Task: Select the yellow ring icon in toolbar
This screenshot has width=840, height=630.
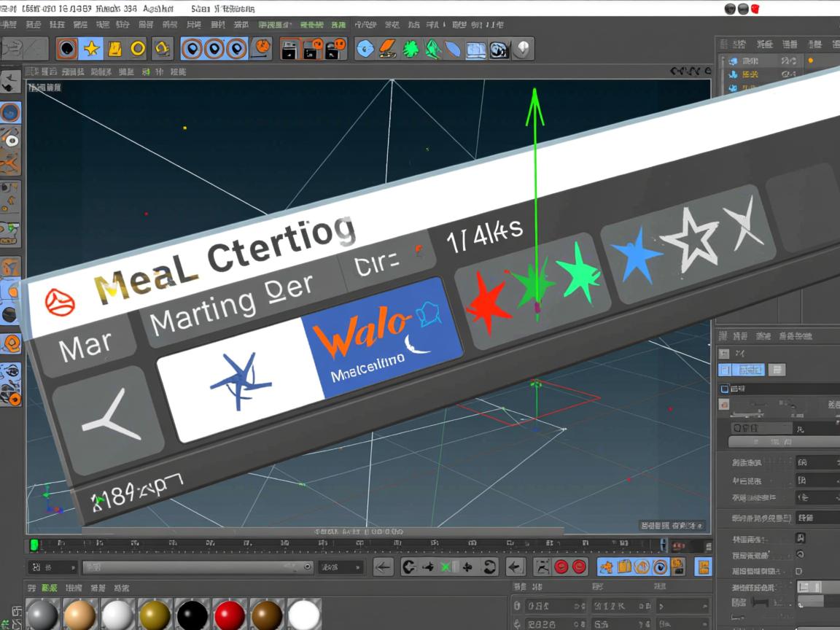Action: pyautogui.click(x=138, y=49)
